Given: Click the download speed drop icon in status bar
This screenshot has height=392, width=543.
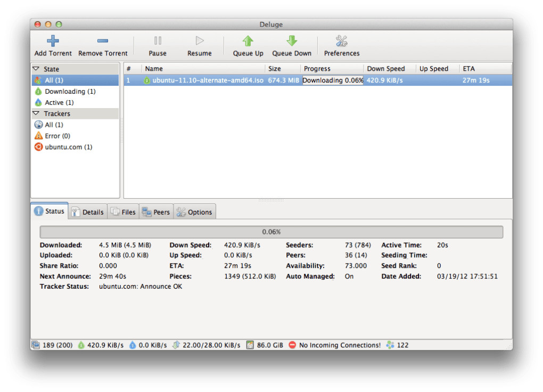Looking at the screenshot, I should [x=81, y=345].
